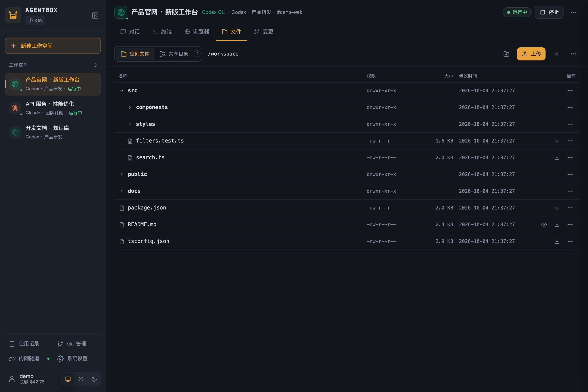Screen dimensions: 588x392
Task: Open actions menu for README.md
Action: [x=570, y=225]
